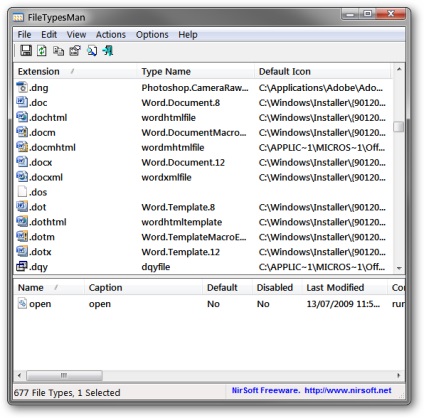424x418 pixels.
Task: Click the Save floppy disk toolbar icon
Action: pyautogui.click(x=26, y=51)
